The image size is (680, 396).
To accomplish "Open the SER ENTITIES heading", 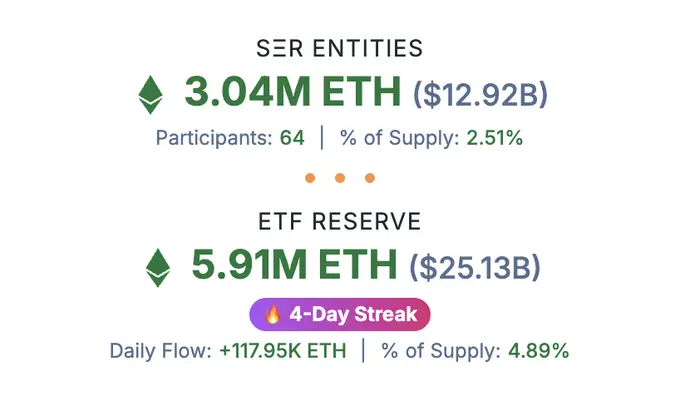I will click(340, 48).
